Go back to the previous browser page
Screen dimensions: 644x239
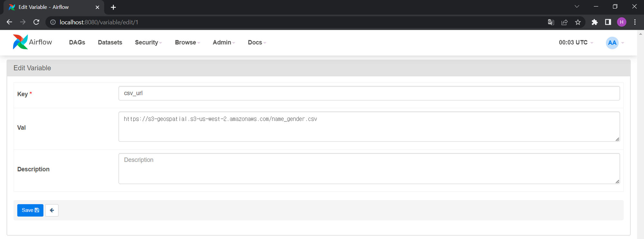click(9, 22)
